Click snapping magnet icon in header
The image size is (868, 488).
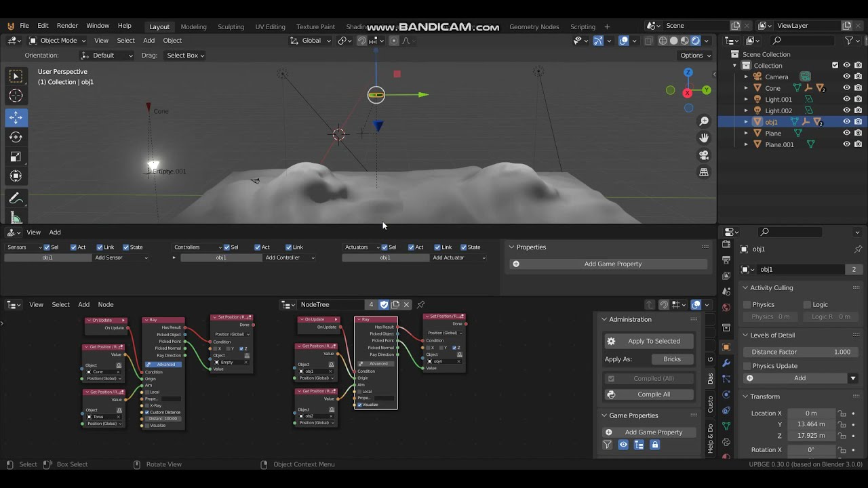(362, 41)
